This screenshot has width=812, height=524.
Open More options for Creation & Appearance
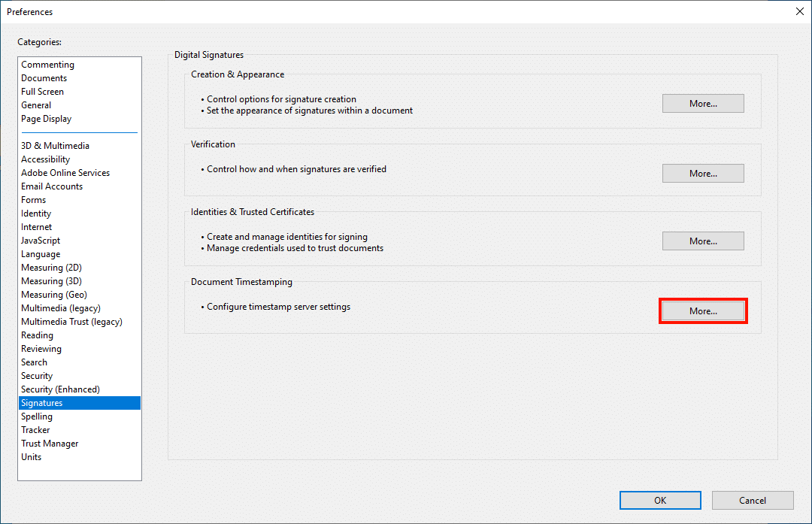pos(703,104)
